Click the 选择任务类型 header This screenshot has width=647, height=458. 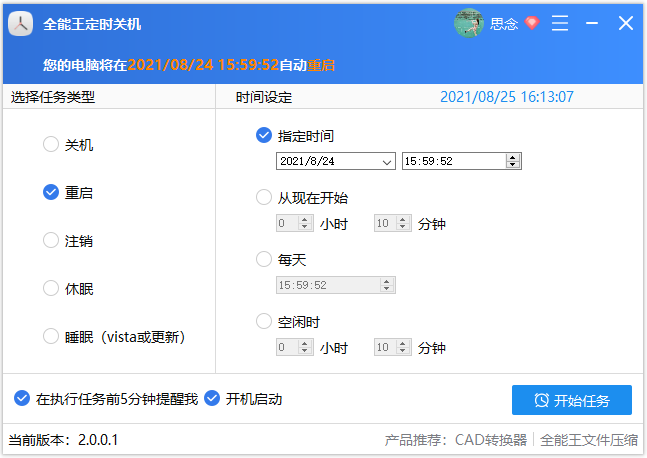pyautogui.click(x=53, y=97)
